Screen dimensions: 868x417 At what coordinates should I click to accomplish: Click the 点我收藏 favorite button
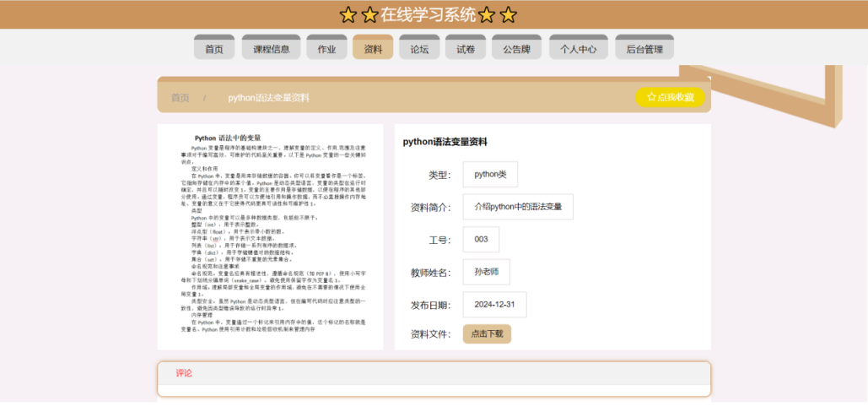pos(670,97)
